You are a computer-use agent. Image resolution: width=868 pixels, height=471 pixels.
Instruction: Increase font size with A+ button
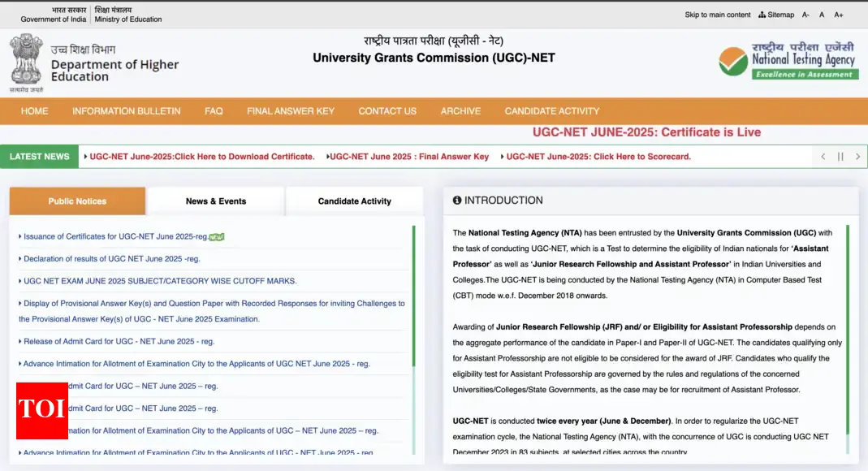tap(839, 15)
